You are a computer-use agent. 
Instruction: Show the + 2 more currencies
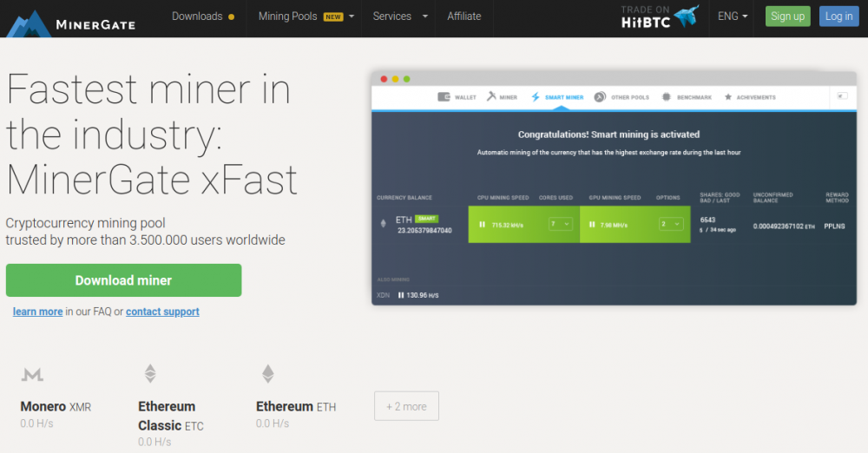click(406, 406)
